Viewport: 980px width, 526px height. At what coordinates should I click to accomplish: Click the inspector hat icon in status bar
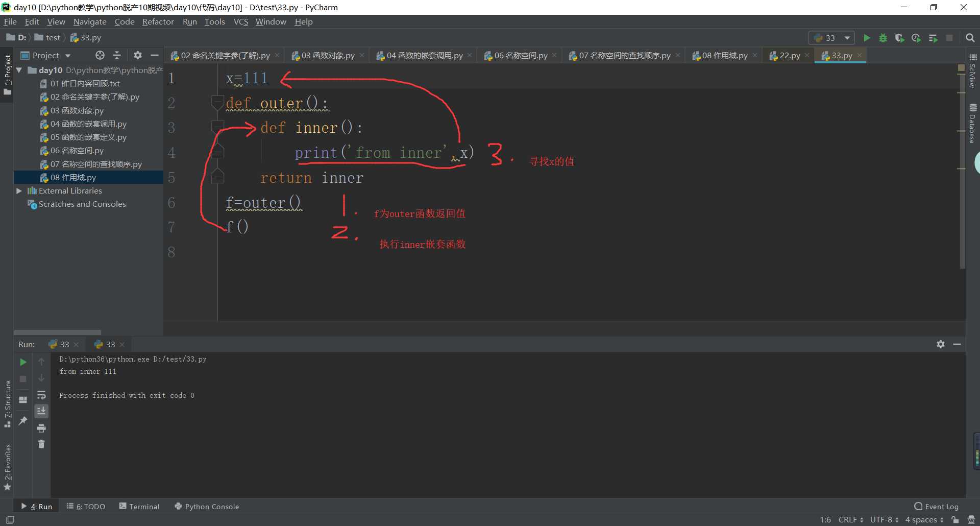pos(971,520)
